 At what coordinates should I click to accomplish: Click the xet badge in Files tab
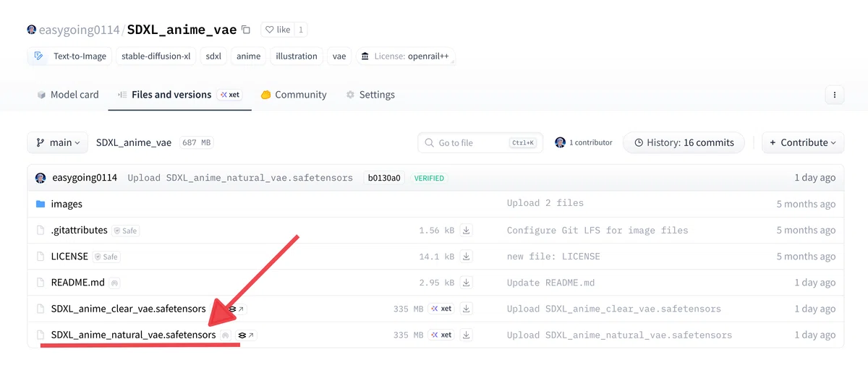229,95
